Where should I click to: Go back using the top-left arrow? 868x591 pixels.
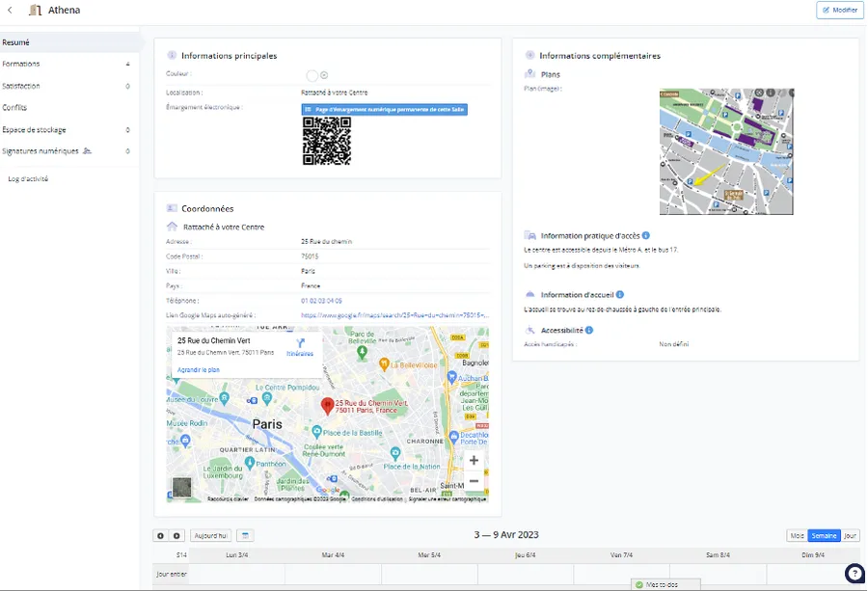pos(10,11)
